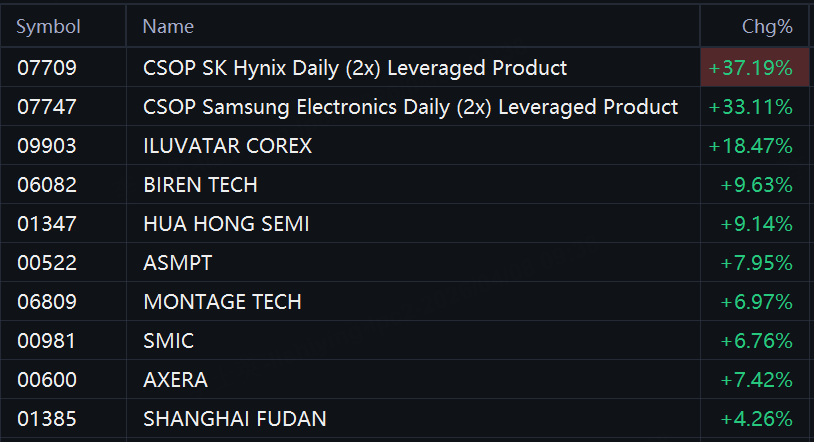Click the highlighted +37.19% change cell
Screen dimensions: 814x442
[750, 68]
